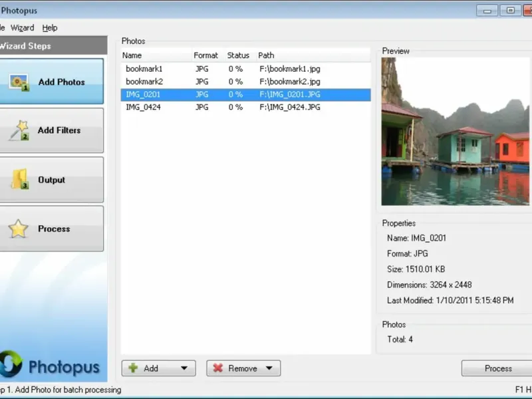Click the Wizard Steps panel header

point(54,46)
